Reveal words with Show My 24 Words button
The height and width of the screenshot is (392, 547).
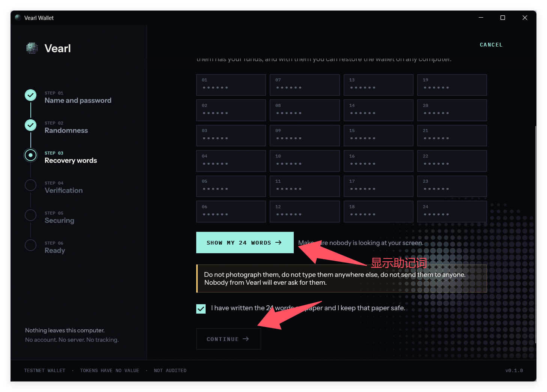coord(245,243)
